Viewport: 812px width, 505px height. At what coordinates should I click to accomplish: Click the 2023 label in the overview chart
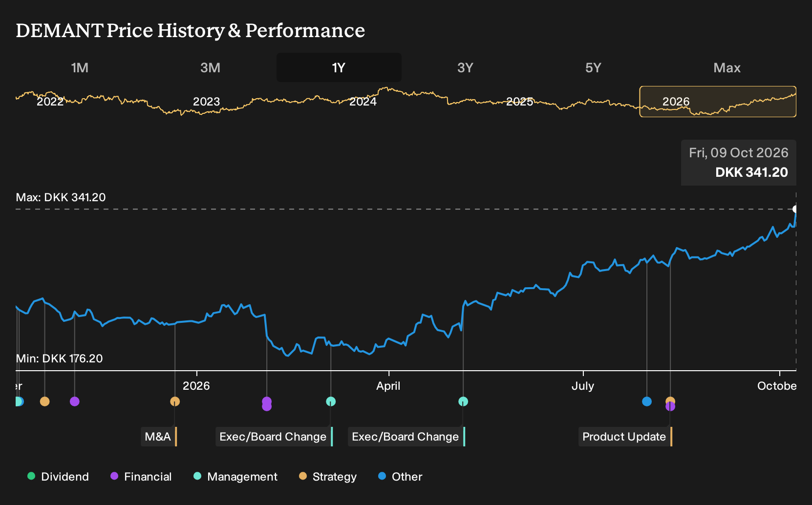[x=207, y=102]
